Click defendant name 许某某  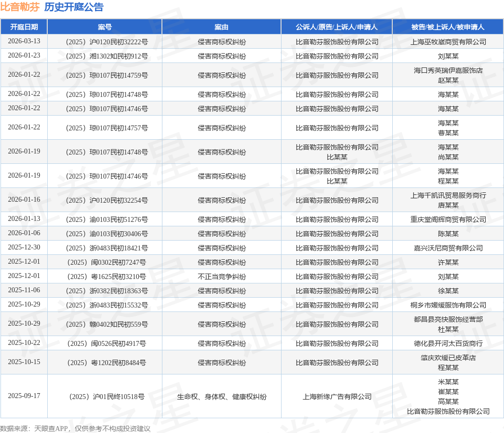(x=448, y=262)
